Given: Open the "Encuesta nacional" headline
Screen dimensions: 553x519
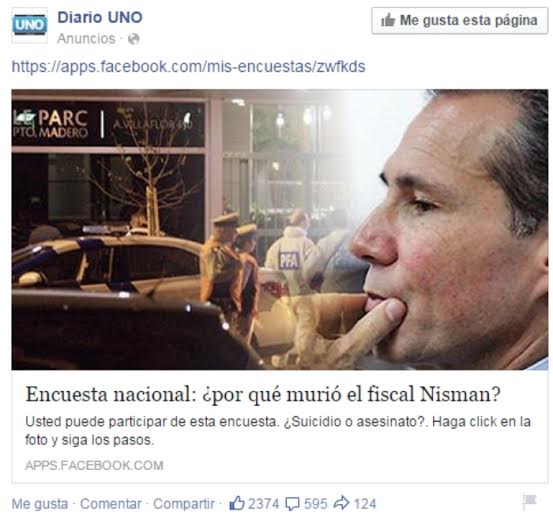Looking at the screenshot, I should [x=263, y=394].
